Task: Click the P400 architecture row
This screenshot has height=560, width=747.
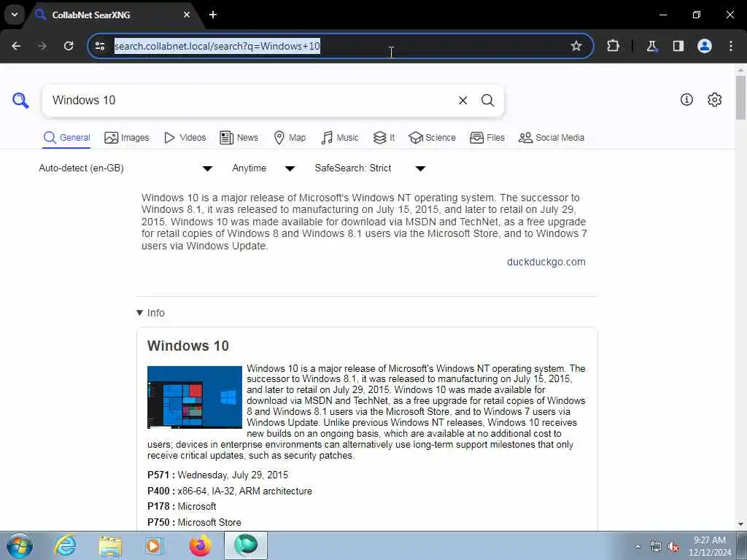Action: [230, 491]
